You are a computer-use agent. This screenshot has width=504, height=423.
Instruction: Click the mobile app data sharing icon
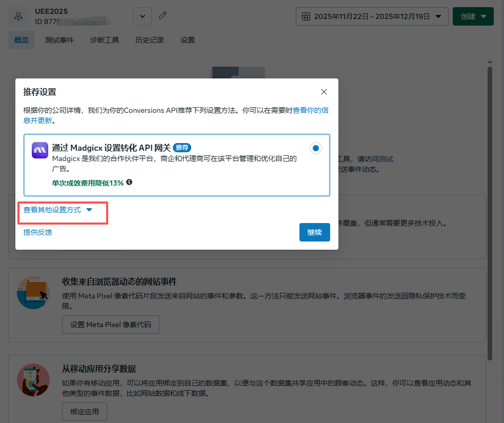33,380
